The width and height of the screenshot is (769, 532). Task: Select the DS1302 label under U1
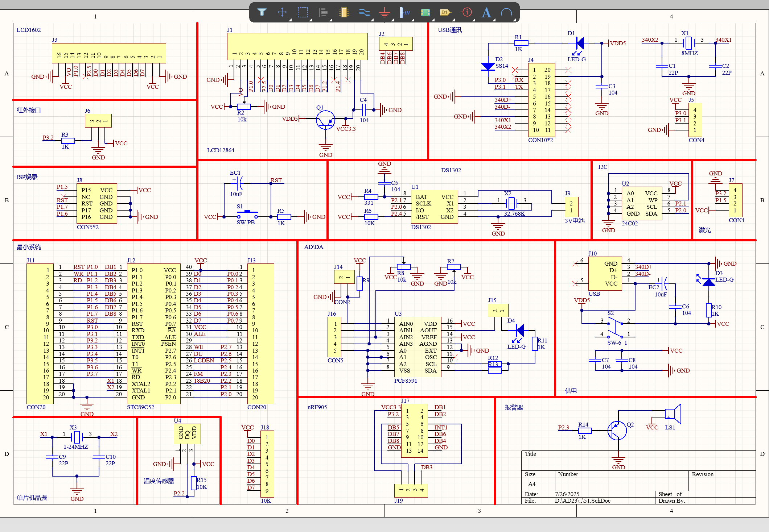pyautogui.click(x=421, y=227)
